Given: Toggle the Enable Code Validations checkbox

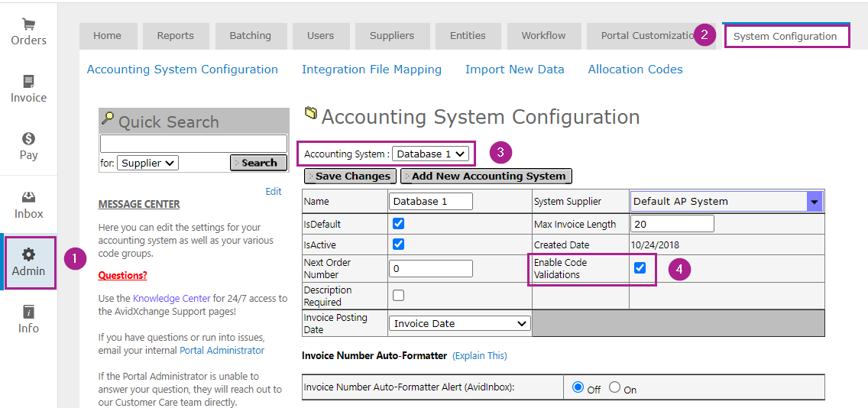Looking at the screenshot, I should tap(640, 268).
